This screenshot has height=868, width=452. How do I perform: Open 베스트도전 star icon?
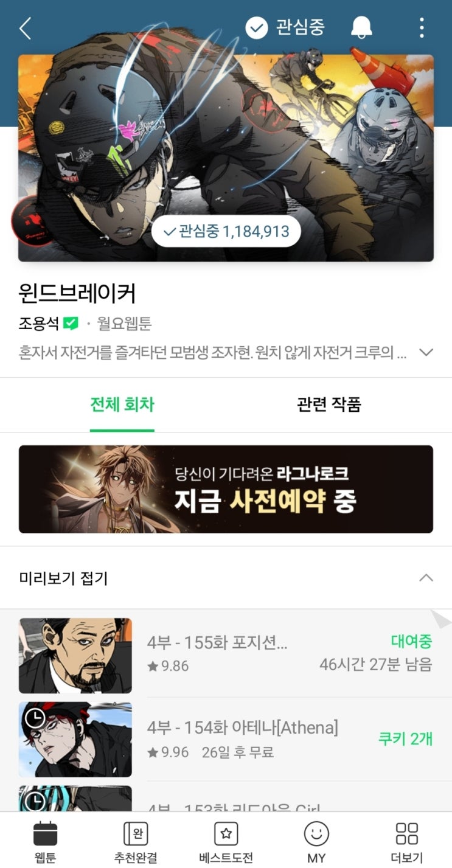226,833
